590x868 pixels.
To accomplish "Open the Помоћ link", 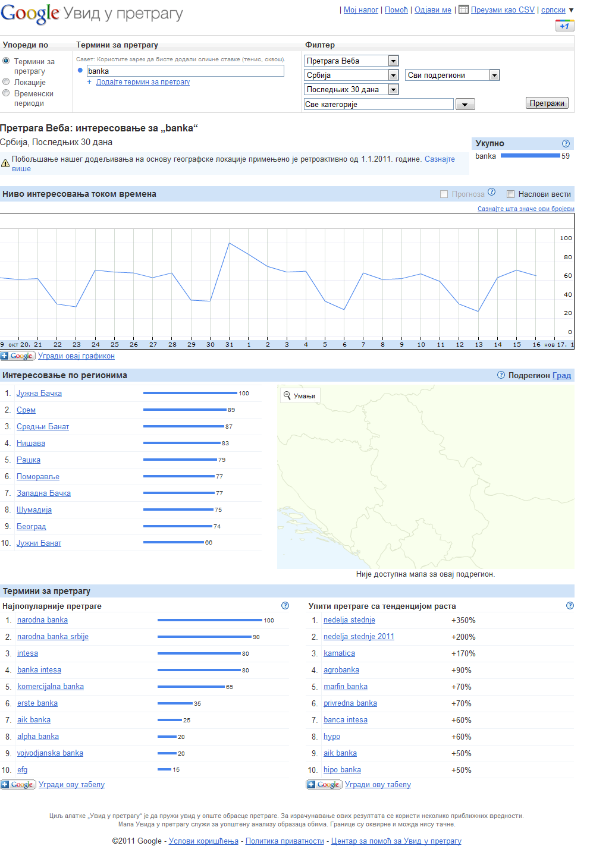I will 396,10.
